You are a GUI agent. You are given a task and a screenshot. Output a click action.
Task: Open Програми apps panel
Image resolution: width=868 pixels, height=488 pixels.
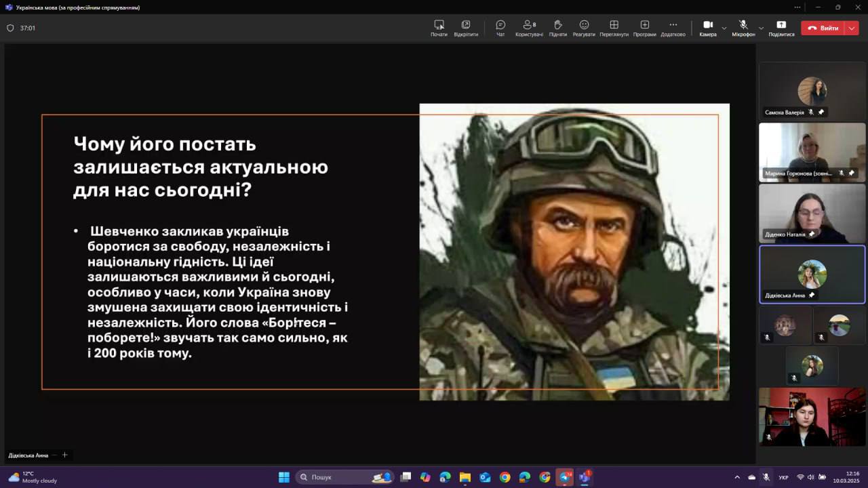tap(644, 28)
